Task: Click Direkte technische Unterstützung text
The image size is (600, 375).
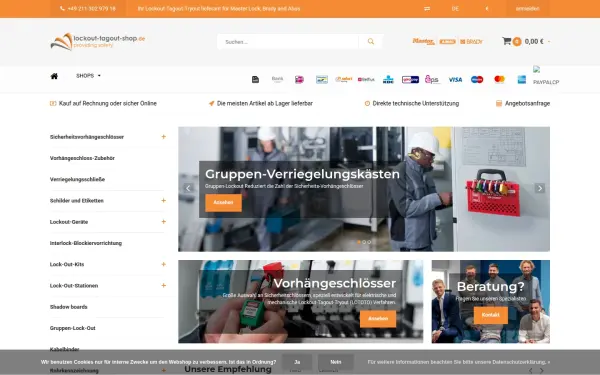Action: click(x=416, y=103)
